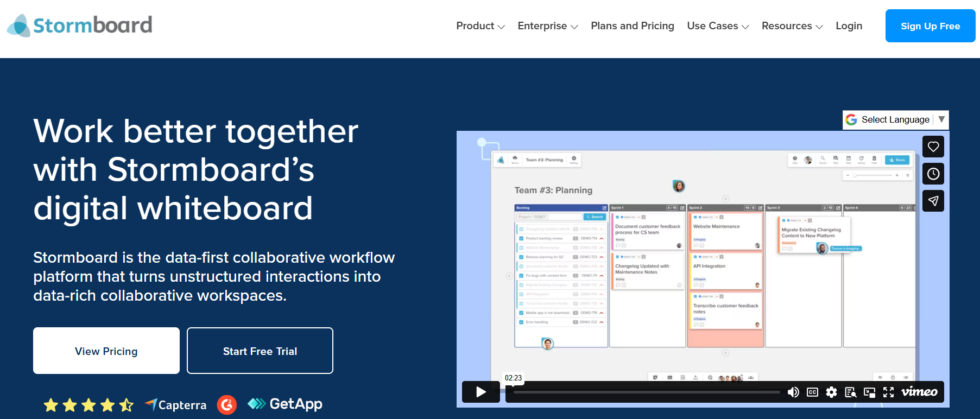This screenshot has width=980, height=419.
Task: Click the video thumbnail preview
Action: pos(703,269)
